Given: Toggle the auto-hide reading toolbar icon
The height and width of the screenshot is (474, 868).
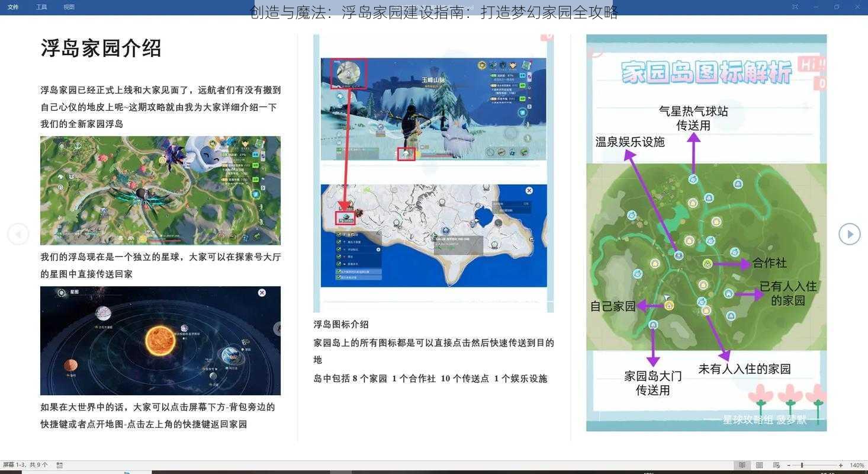Looking at the screenshot, I should click(795, 7).
